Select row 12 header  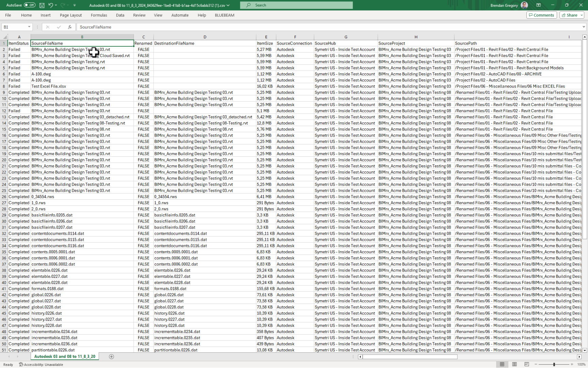(4, 111)
